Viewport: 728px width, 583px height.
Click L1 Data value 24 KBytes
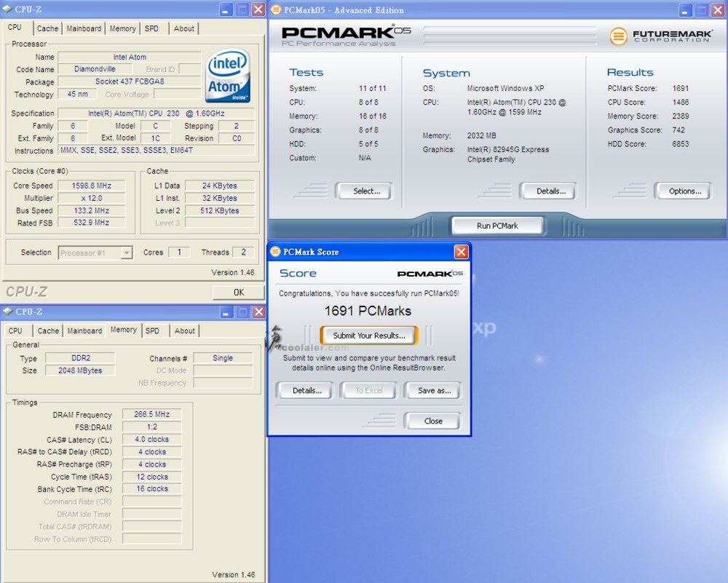pyautogui.click(x=220, y=185)
